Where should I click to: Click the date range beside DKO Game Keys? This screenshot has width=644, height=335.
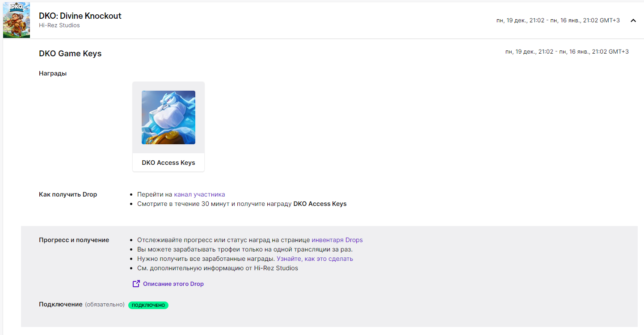[x=567, y=52]
